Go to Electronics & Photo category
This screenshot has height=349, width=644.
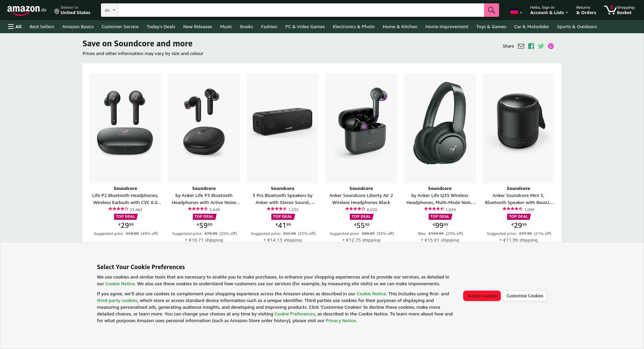(x=354, y=27)
